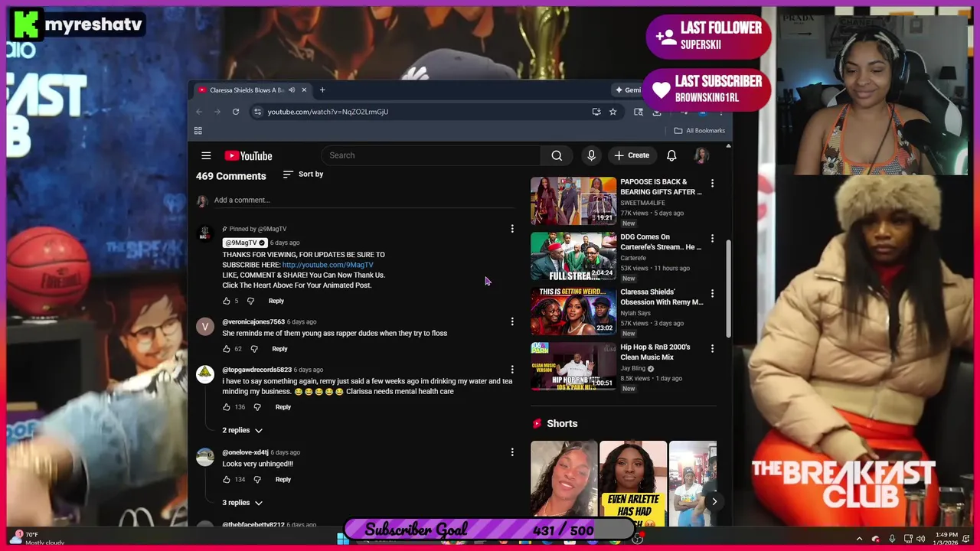The image size is (980, 551).
Task: Open options menu for pinned comment
Action: tap(512, 229)
